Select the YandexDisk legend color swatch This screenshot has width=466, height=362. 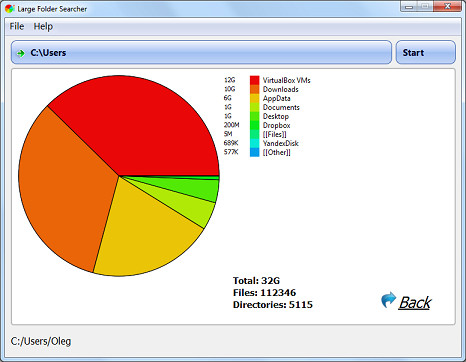pos(254,143)
